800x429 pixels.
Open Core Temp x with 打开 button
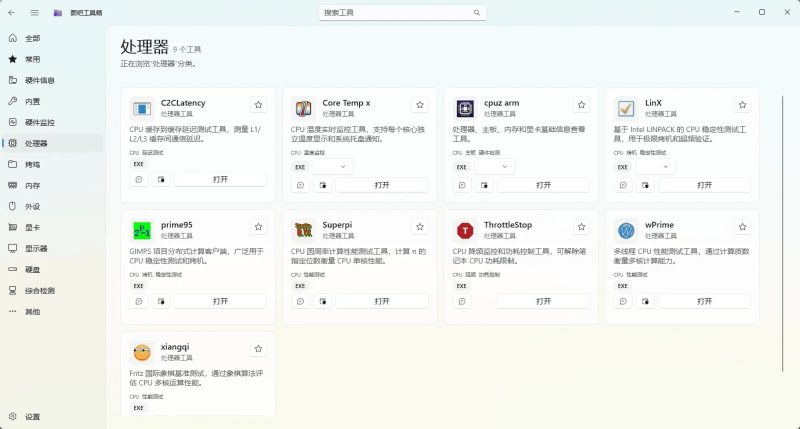coord(382,185)
